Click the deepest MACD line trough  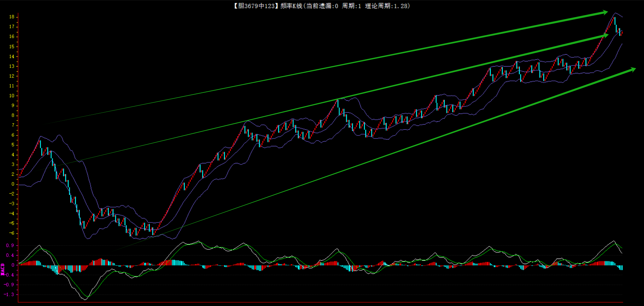point(85,299)
